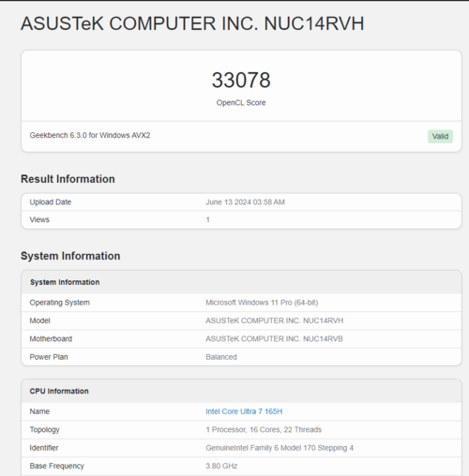Select the Base Frequency 3.80 GHz value
The image size is (469, 476).
(221, 466)
